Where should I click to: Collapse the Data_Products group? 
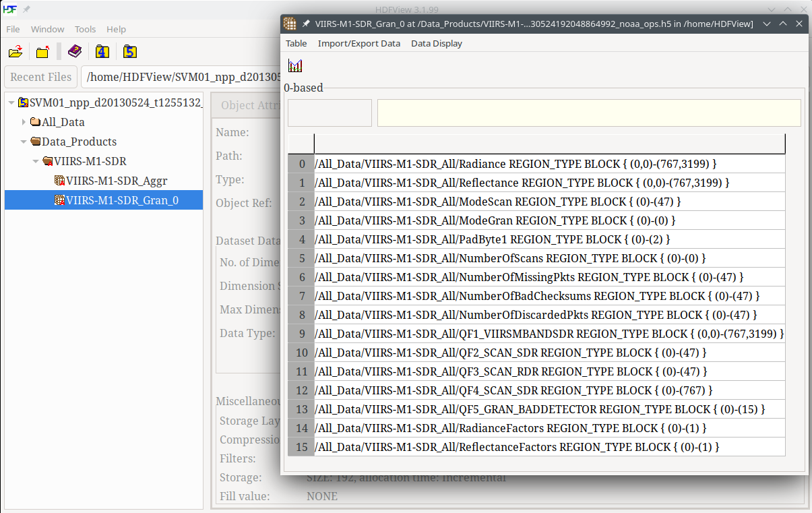point(24,142)
